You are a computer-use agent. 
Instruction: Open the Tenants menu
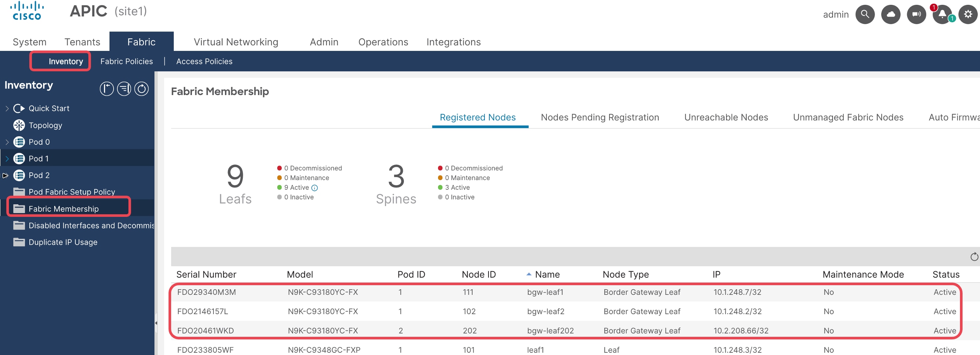[82, 42]
